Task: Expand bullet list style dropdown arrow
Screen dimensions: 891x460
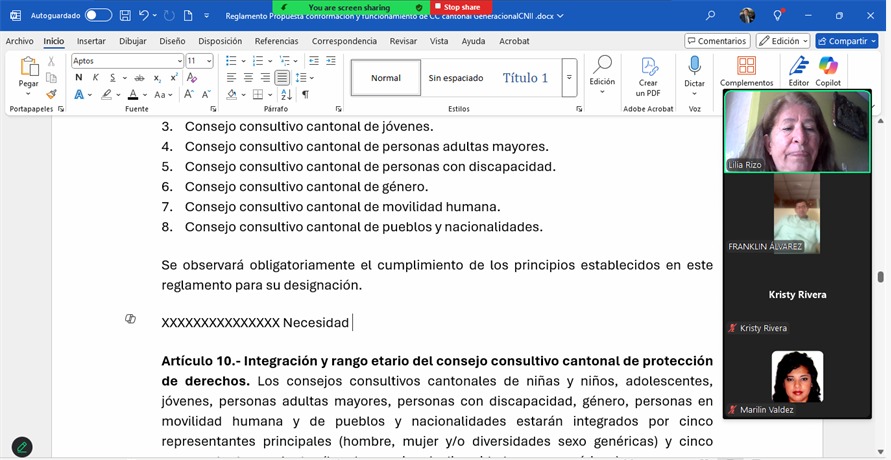Action: (x=243, y=61)
